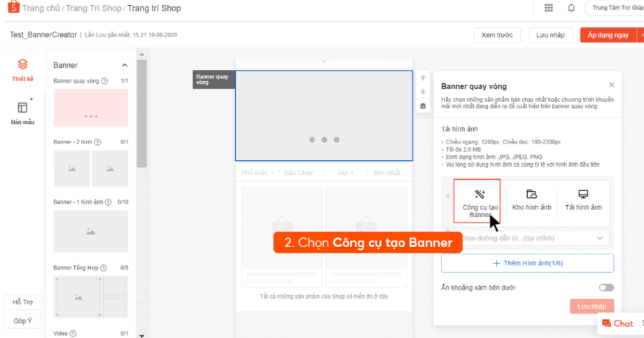Click the Shopee logo icon
644x338 pixels.
[12, 8]
